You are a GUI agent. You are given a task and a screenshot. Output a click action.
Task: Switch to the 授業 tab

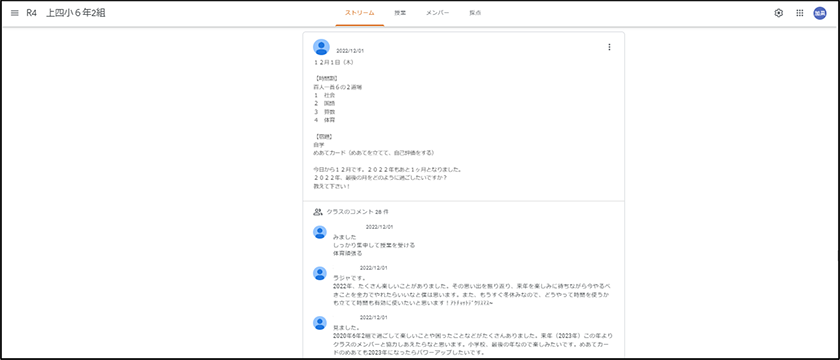(x=400, y=13)
